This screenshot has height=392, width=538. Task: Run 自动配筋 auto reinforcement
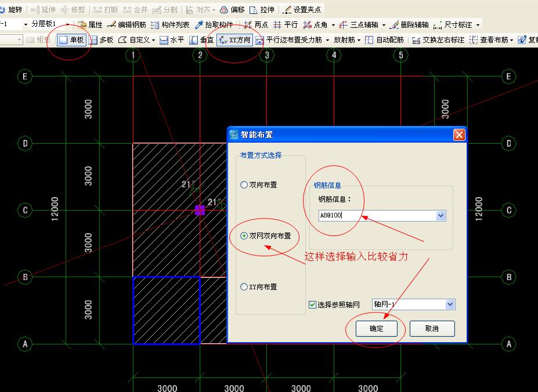384,40
